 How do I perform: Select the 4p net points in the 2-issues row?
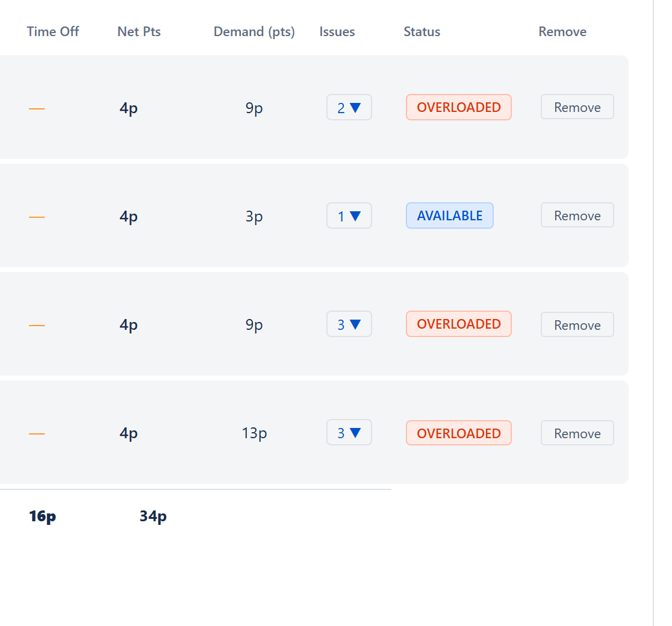click(x=129, y=108)
